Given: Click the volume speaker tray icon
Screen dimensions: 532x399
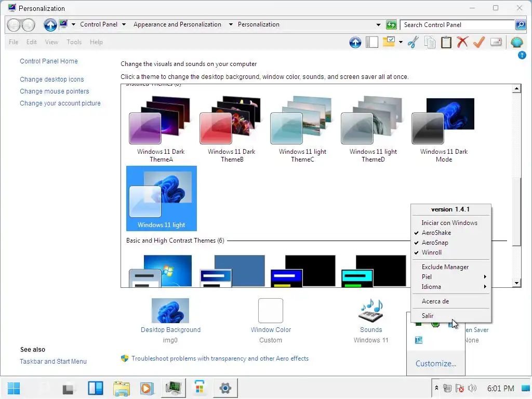Looking at the screenshot, I should [x=472, y=388].
